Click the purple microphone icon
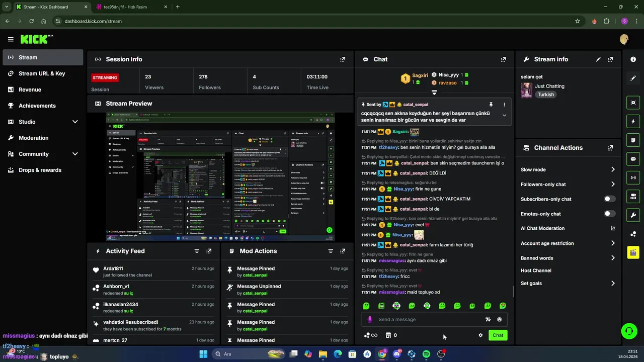 370,319
